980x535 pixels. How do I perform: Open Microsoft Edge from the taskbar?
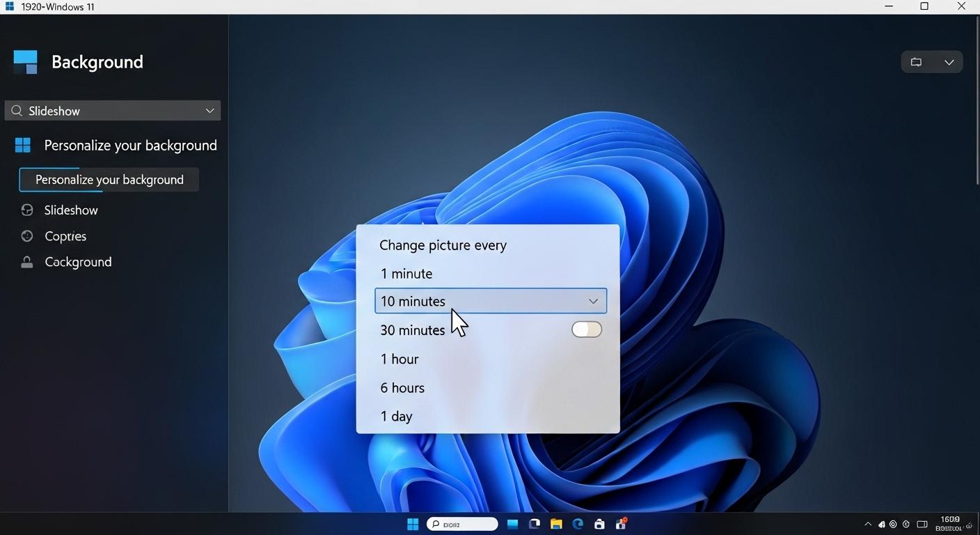point(577,523)
